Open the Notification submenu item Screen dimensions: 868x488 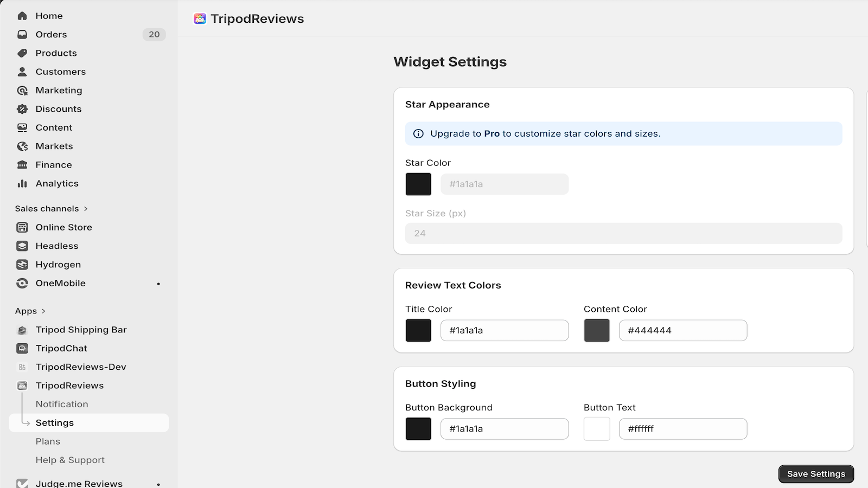click(x=62, y=404)
